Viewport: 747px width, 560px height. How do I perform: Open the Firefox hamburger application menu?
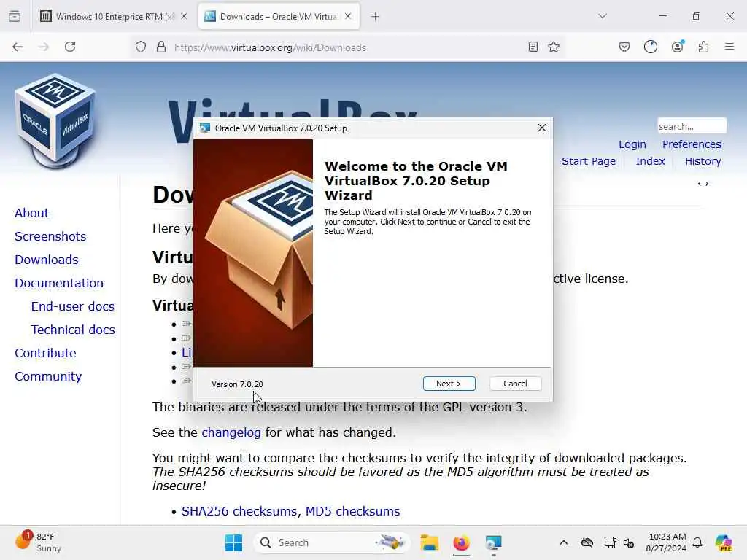729,47
